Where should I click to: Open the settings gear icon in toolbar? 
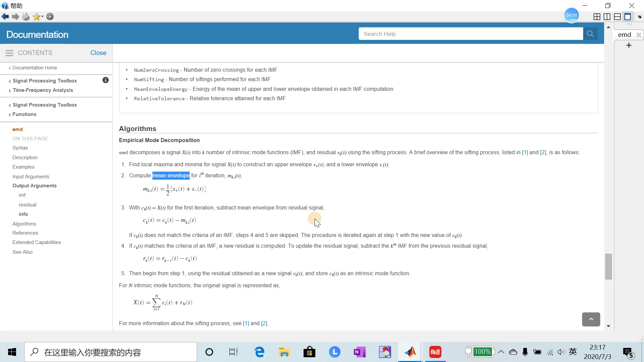tap(50, 17)
